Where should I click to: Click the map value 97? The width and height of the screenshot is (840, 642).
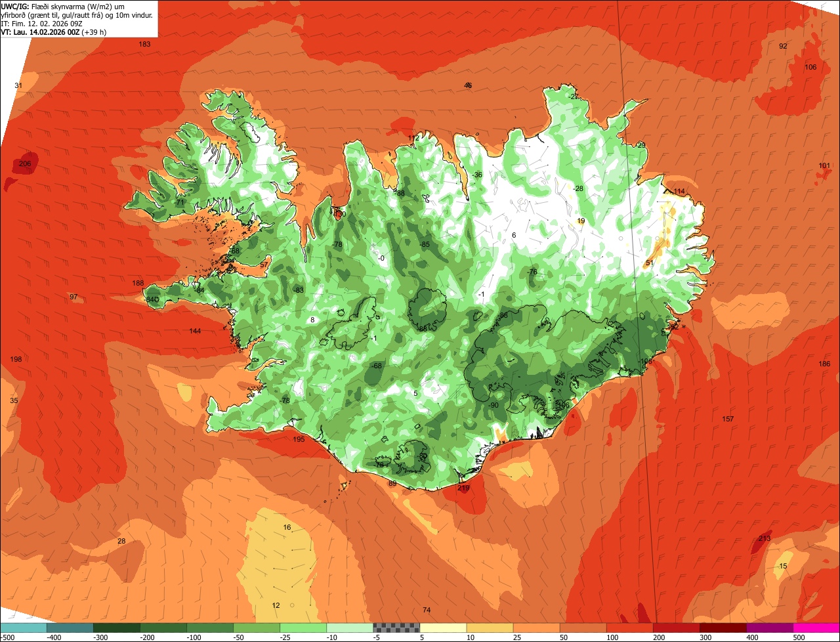coord(73,297)
